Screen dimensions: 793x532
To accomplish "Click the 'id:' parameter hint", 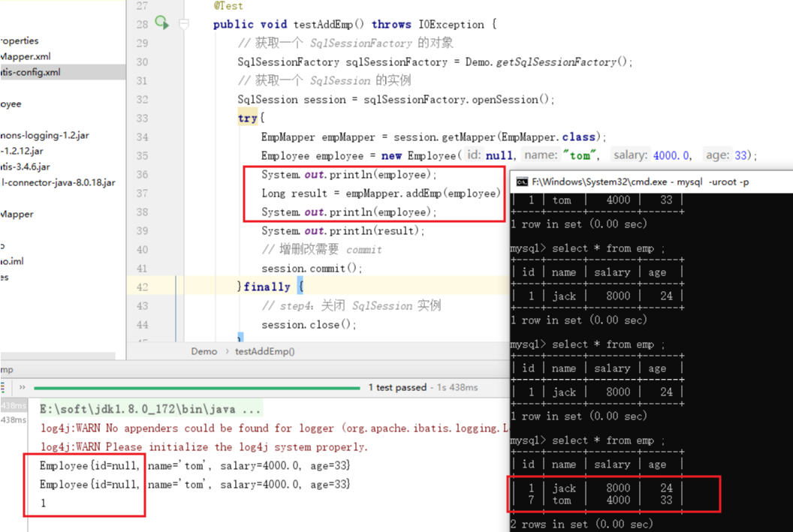I will 474,155.
